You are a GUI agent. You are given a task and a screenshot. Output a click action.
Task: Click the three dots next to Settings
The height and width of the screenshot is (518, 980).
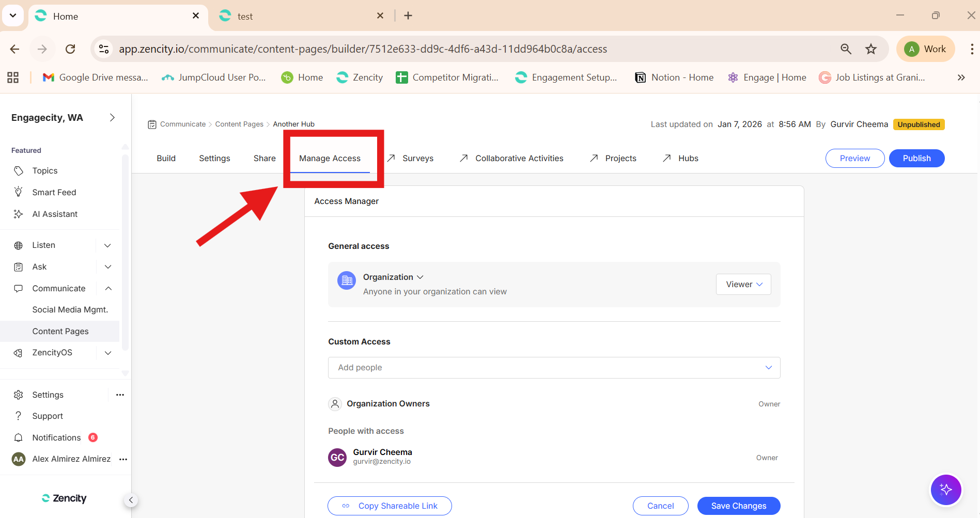point(120,395)
